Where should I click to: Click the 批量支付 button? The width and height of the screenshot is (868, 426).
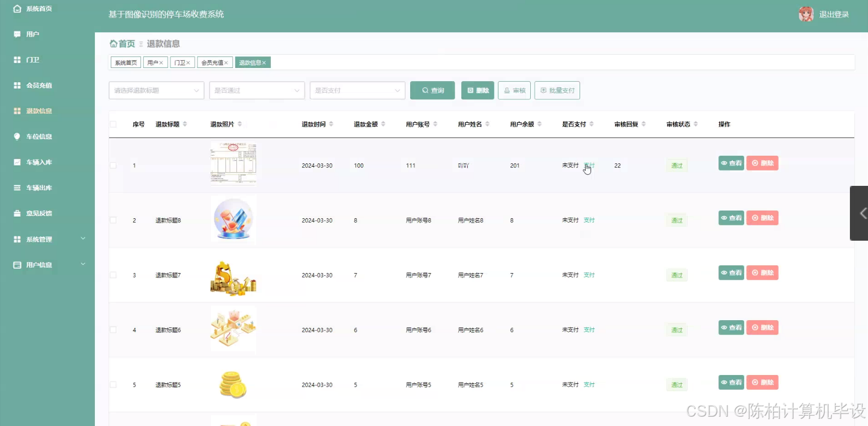point(557,90)
